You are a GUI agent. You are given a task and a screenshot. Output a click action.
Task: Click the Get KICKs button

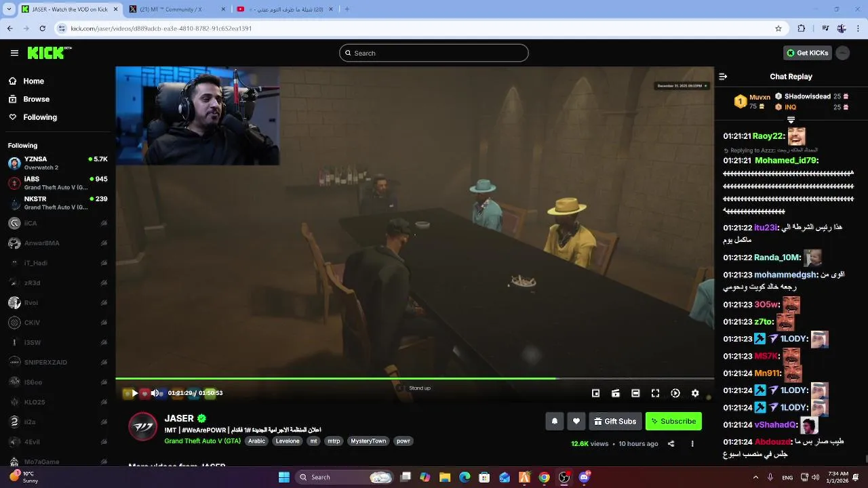coord(807,53)
